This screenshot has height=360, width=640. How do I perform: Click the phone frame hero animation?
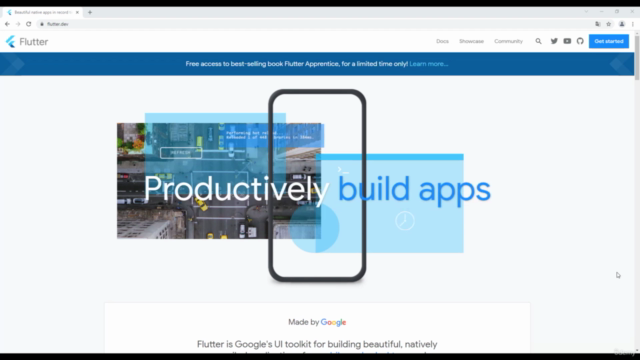pos(317,186)
